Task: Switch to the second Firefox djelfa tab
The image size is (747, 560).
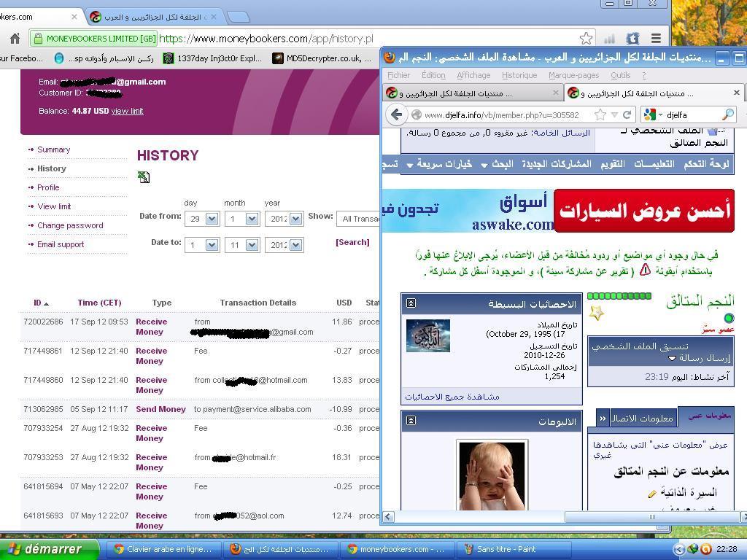Action: coord(655,93)
